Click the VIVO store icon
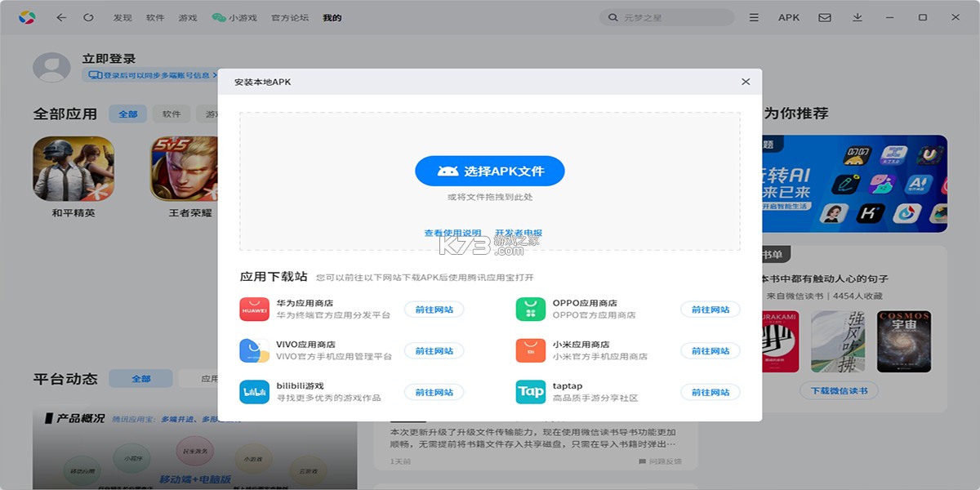The height and width of the screenshot is (490, 980). point(255,351)
